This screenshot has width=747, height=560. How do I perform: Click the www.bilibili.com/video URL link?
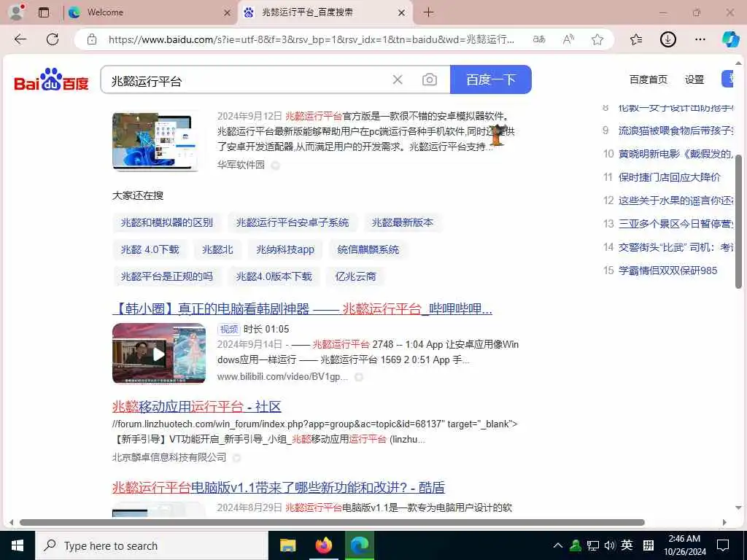tap(283, 377)
